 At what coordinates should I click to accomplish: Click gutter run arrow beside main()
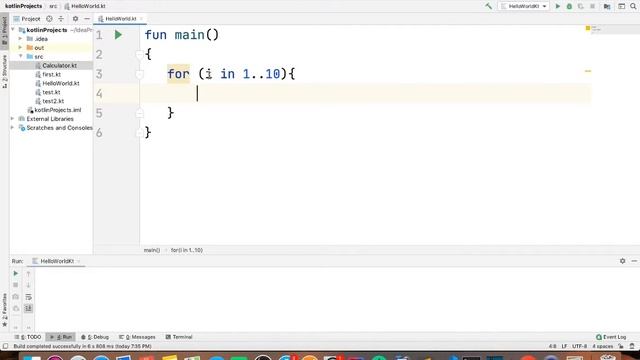(x=118, y=35)
